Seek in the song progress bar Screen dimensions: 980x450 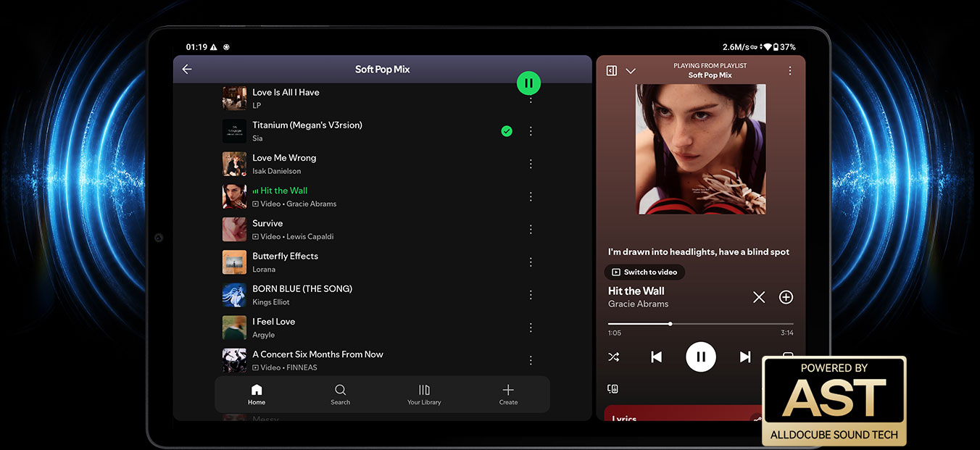click(x=700, y=324)
